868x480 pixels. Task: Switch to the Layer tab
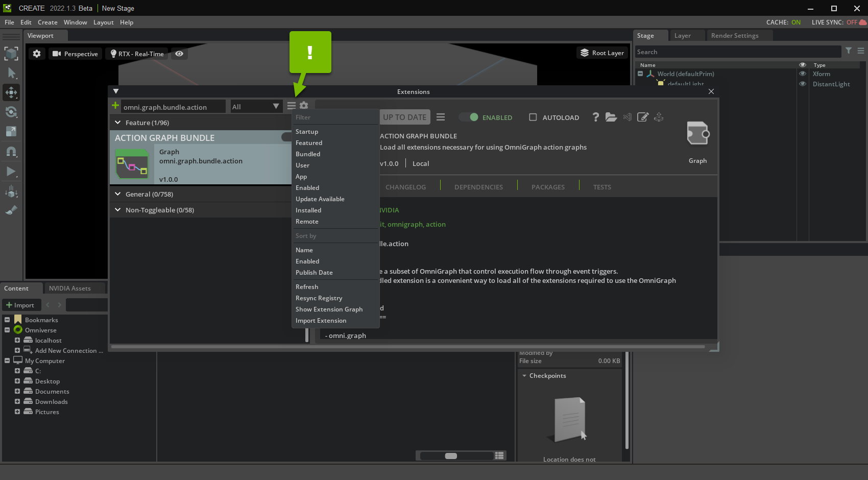point(682,35)
